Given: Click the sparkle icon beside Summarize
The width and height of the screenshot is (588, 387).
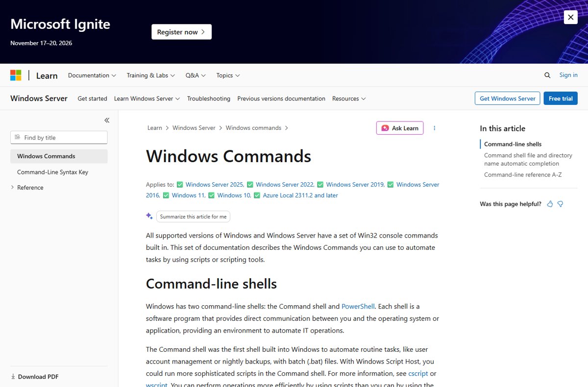Looking at the screenshot, I should tap(149, 216).
